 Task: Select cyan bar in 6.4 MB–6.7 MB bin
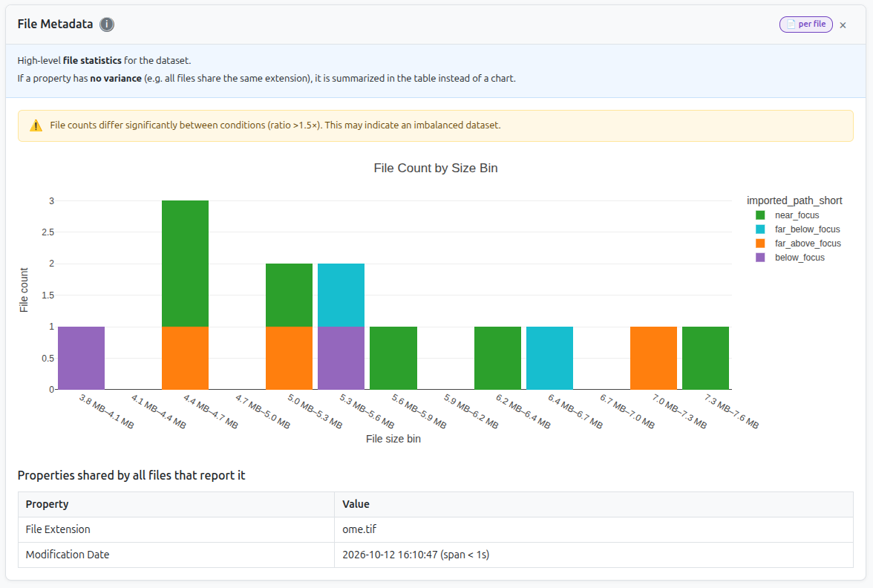coord(549,358)
